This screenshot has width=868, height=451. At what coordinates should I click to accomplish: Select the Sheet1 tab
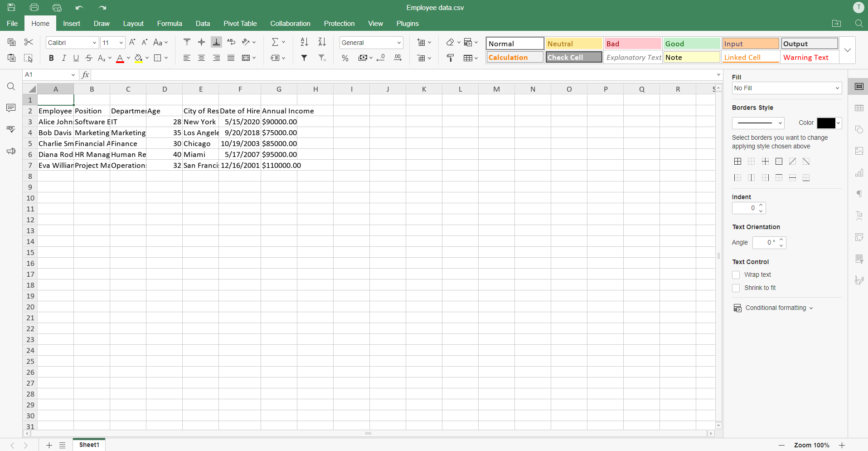(x=89, y=445)
